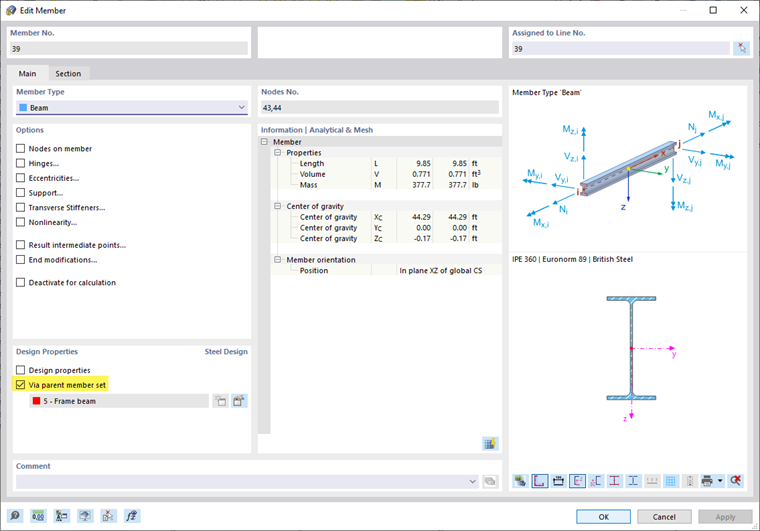
Task: Select the Mass row
Action: (387, 185)
